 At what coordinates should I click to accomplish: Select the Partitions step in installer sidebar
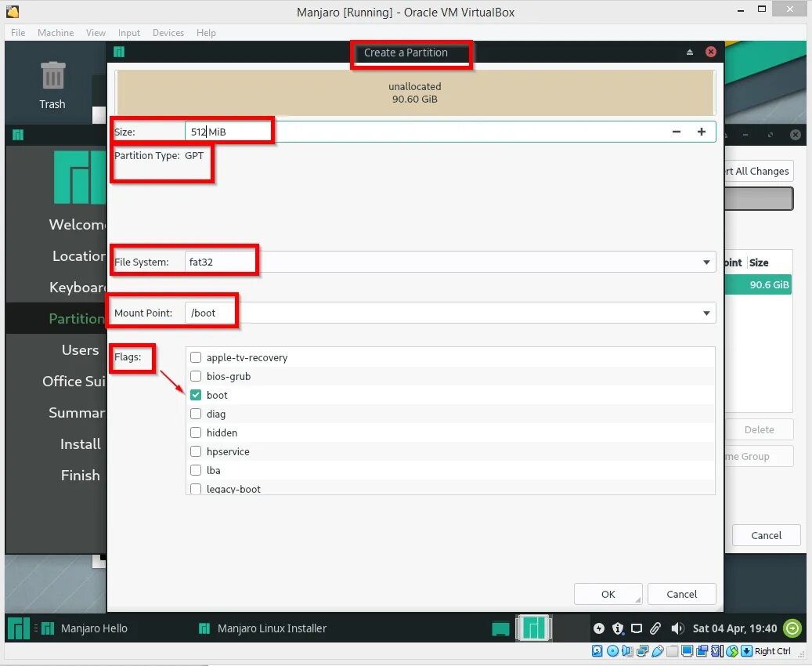[77, 319]
